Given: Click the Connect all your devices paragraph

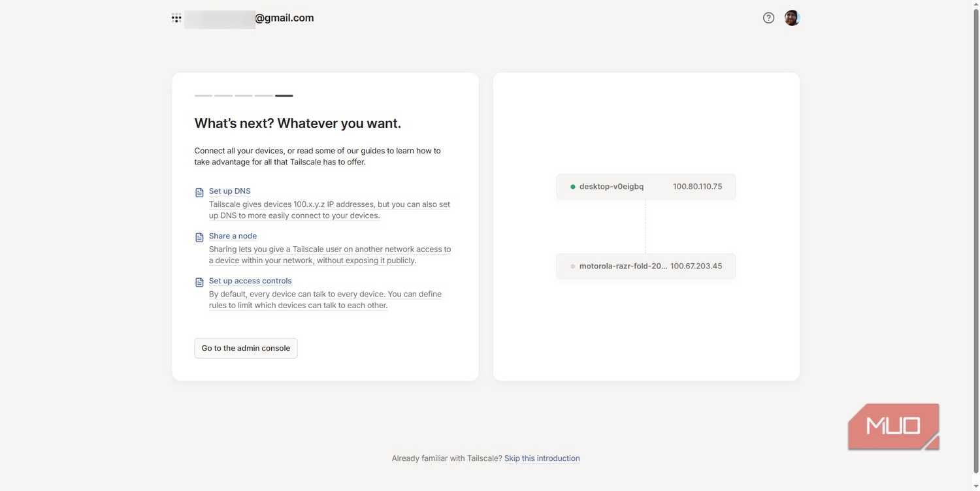Looking at the screenshot, I should [318, 156].
